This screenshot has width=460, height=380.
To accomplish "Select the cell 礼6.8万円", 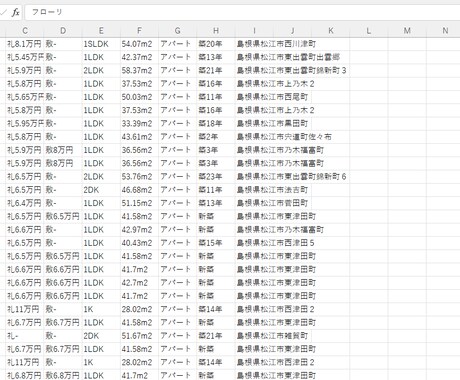I will tap(25, 376).
